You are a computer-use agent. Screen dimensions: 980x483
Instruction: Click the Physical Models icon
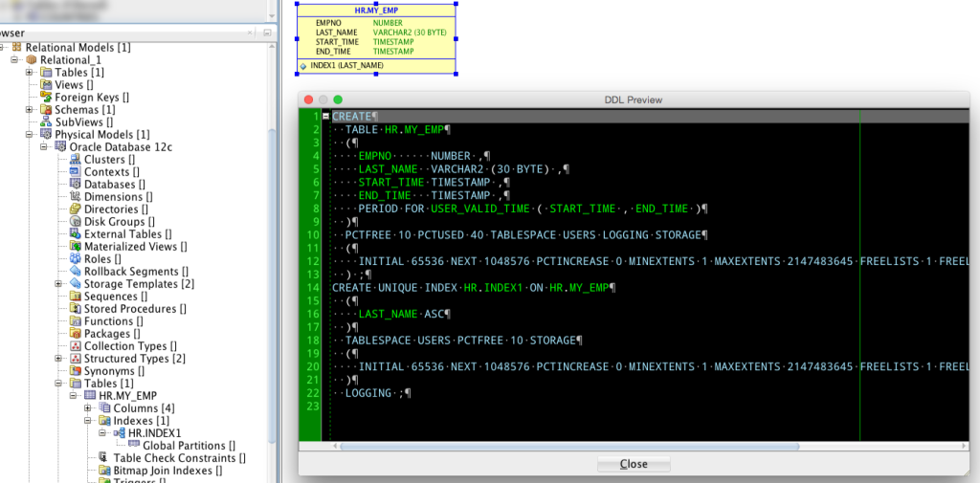46,134
